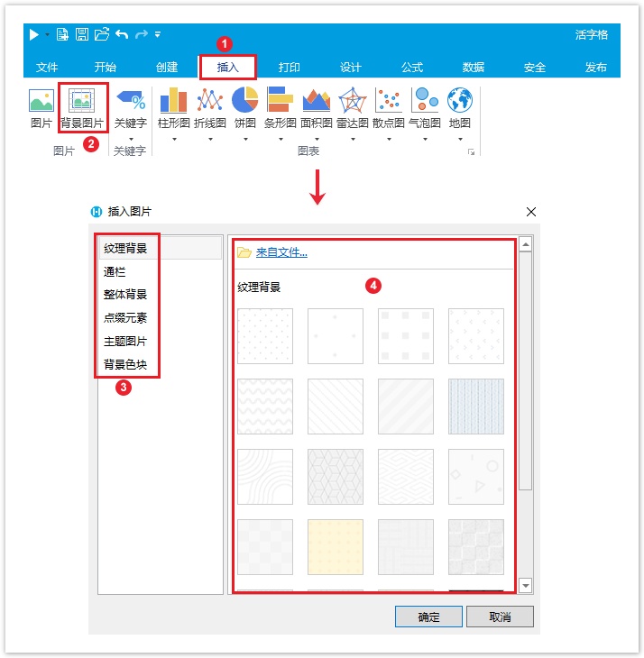Switch to the 插入 ribbon tab
The height and width of the screenshot is (658, 644).
pos(228,68)
